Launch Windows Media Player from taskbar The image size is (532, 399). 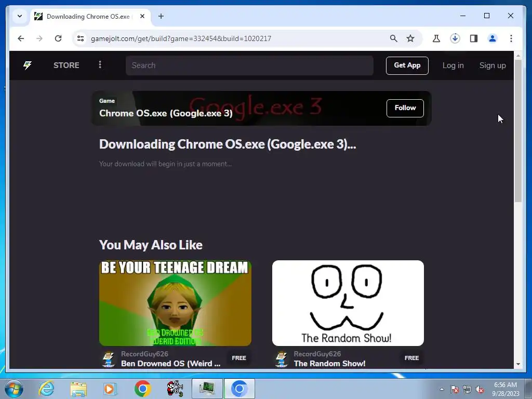coord(110,389)
